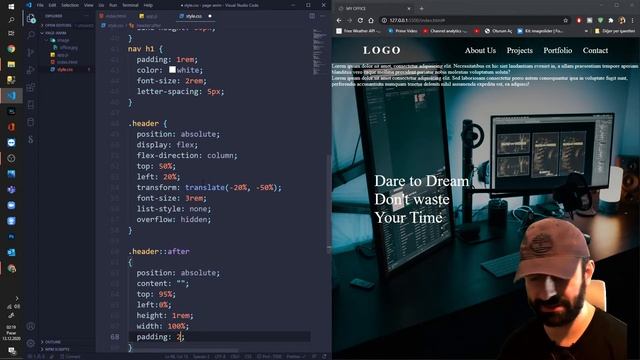Click the Portfolio nav link

point(558,51)
